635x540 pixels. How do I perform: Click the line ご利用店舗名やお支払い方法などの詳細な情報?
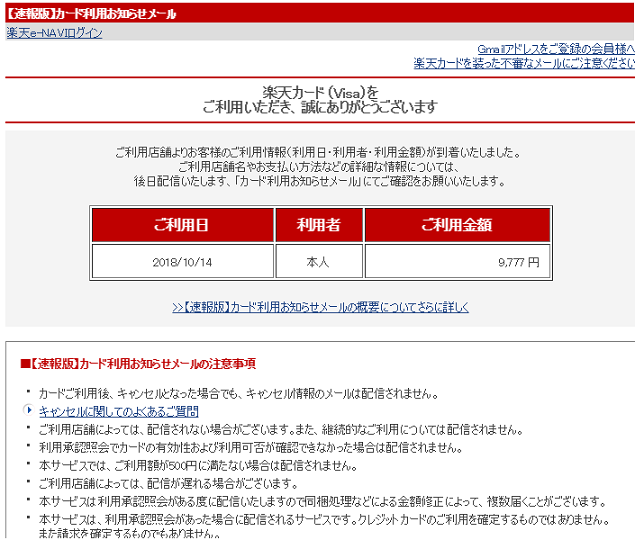point(318,167)
